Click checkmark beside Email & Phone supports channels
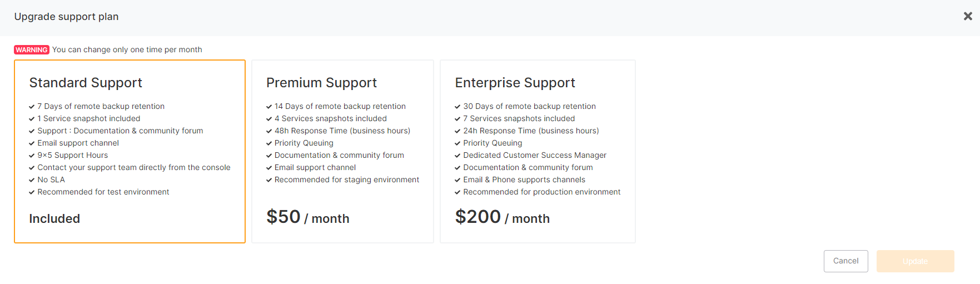 tap(458, 180)
